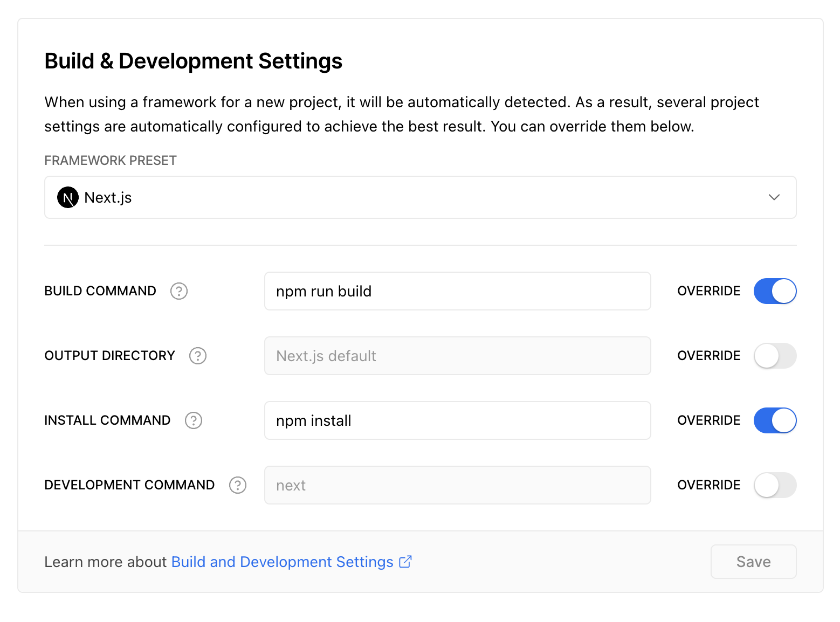The image size is (840, 622).
Task: Enable the Development Command override toggle
Action: 775,485
